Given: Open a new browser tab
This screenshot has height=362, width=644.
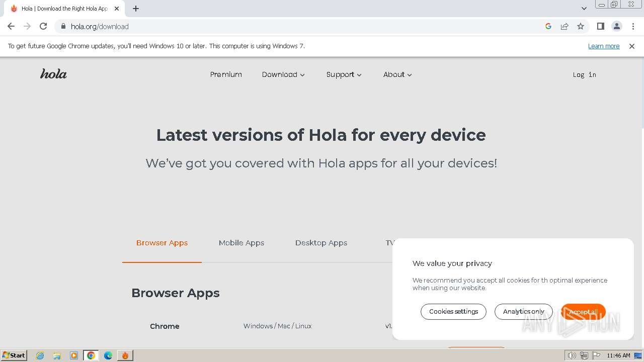Looking at the screenshot, I should point(136,9).
